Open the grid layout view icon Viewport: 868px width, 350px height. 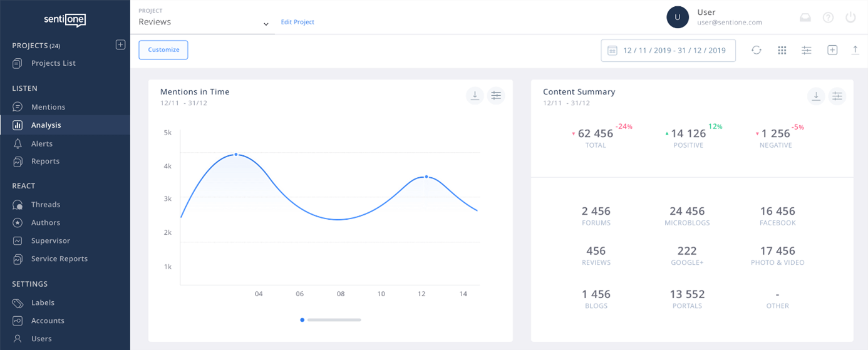[x=782, y=50]
